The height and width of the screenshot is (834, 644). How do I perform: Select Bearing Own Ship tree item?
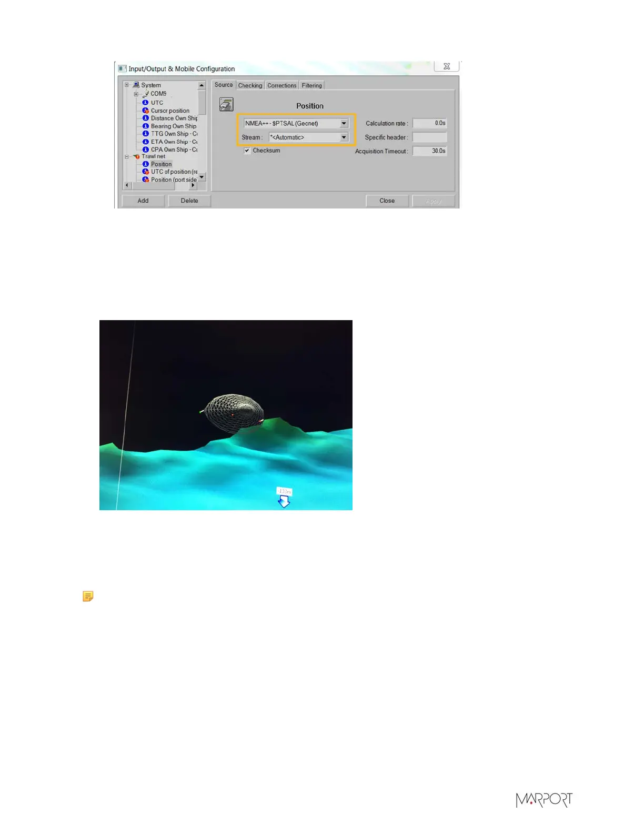tap(174, 126)
